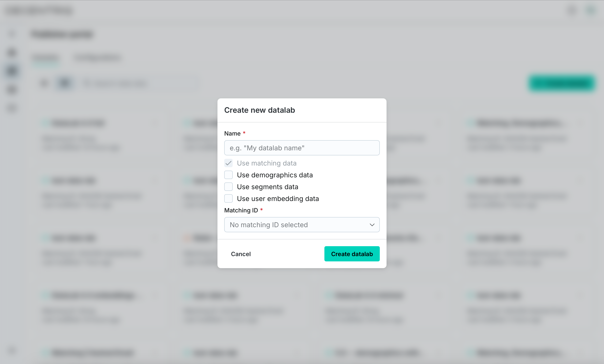604x364 pixels.
Task: Click the "Use segments data" label text
Action: 267,187
